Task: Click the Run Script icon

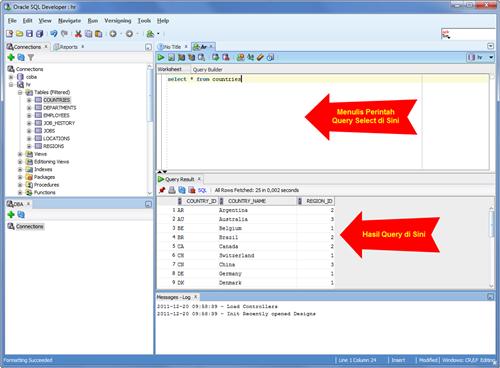Action: (x=171, y=57)
